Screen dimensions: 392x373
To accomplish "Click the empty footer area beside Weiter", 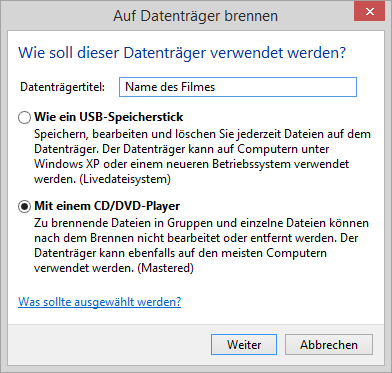I will pos(109,345).
